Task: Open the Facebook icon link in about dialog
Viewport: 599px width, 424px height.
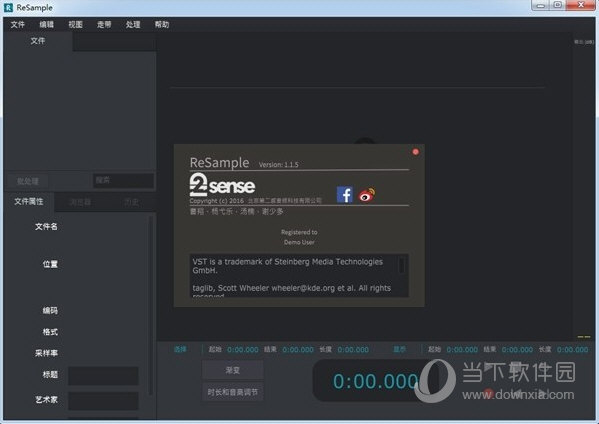Action: [x=345, y=194]
